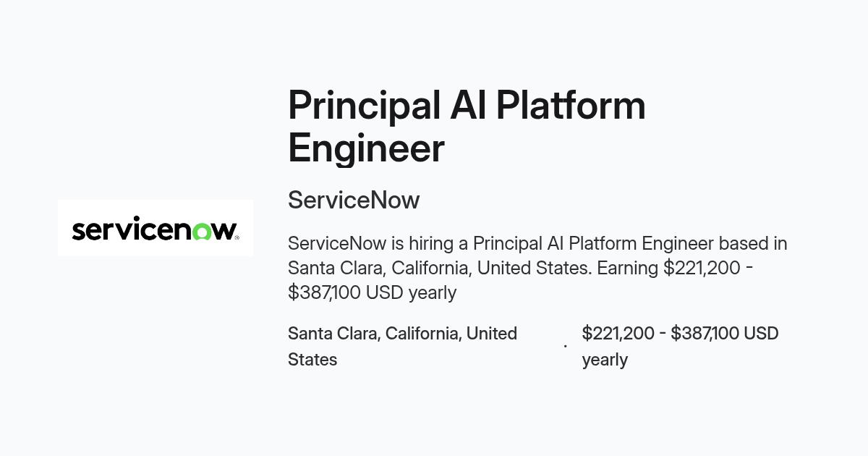868x456 pixels.
Task: Click 'USD' in the bottom salary row
Action: point(761,334)
